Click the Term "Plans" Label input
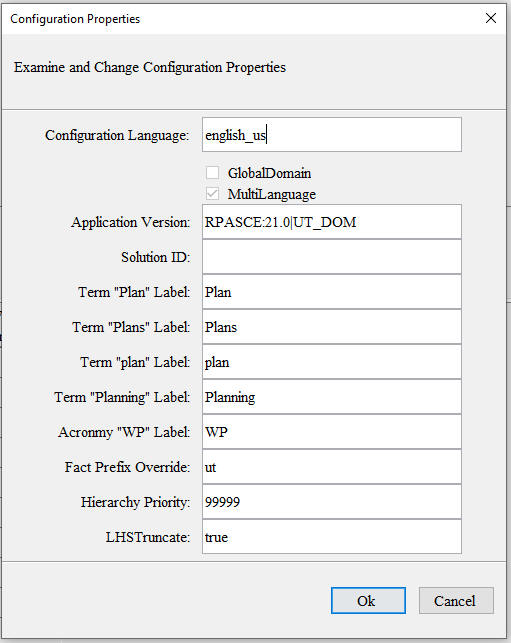The image size is (511, 643). point(332,327)
